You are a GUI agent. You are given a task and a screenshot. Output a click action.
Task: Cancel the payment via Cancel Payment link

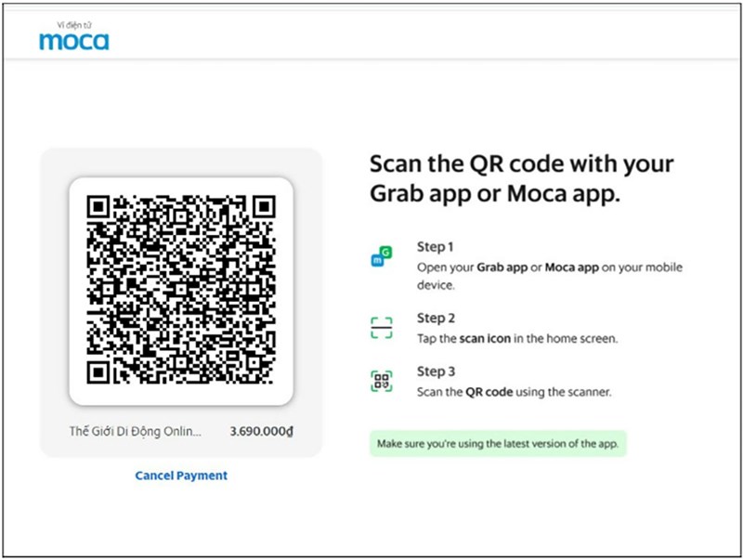[x=181, y=475]
